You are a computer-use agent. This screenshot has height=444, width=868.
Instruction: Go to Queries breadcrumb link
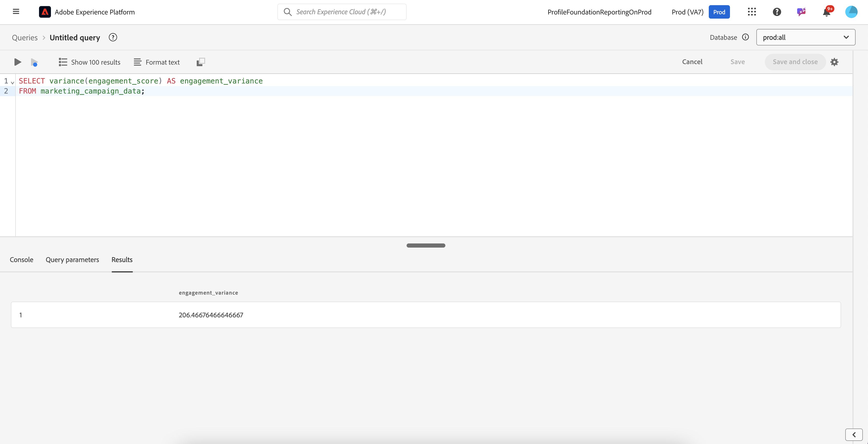point(25,38)
